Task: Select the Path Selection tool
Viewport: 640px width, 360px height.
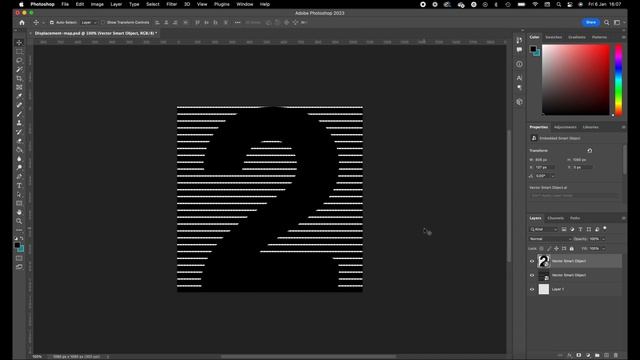Action: [19, 195]
